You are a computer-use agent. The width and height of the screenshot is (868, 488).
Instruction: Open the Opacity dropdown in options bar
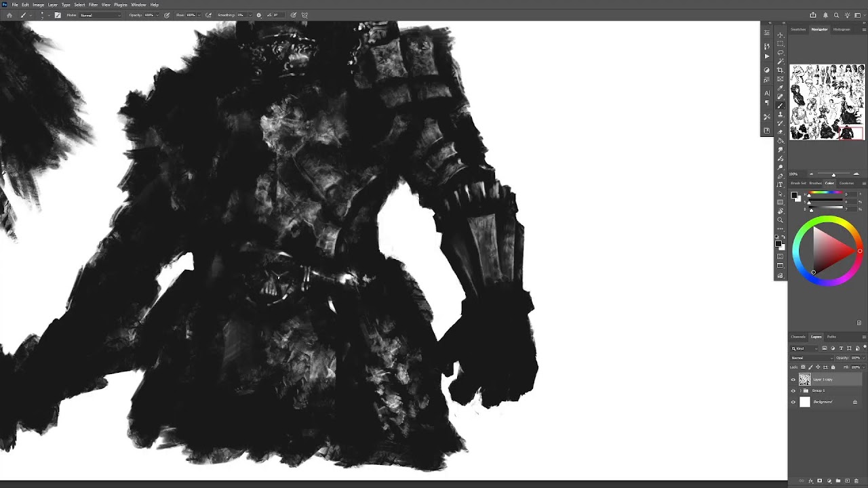point(157,15)
